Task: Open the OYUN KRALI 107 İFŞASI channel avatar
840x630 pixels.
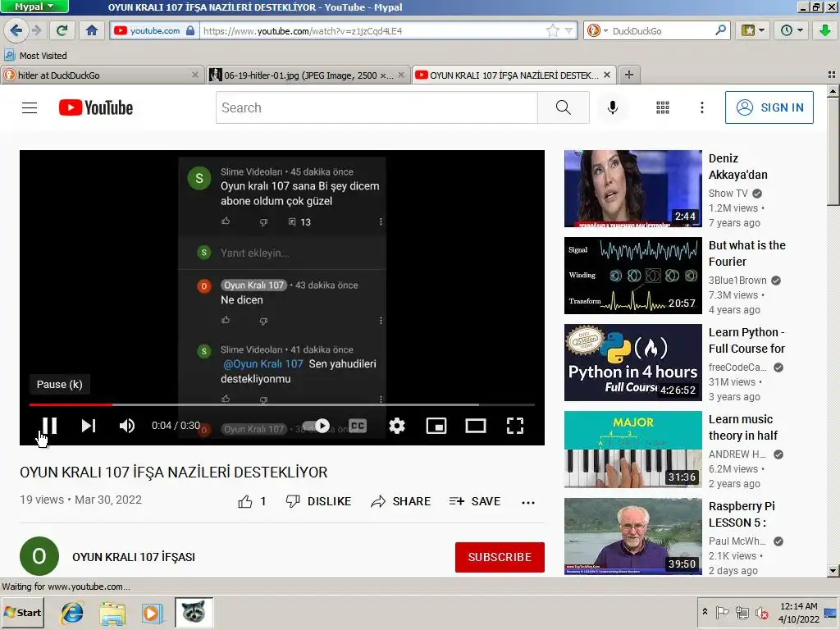Action: pos(39,556)
